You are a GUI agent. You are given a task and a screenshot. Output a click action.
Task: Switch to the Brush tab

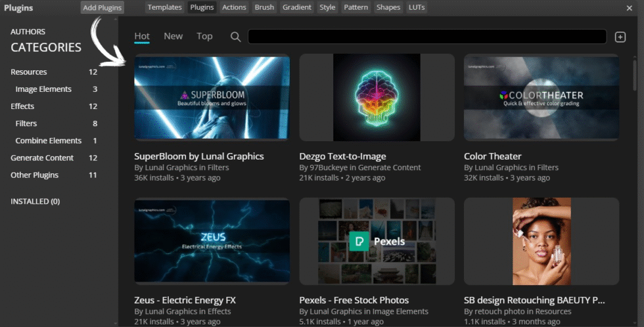pos(264,8)
